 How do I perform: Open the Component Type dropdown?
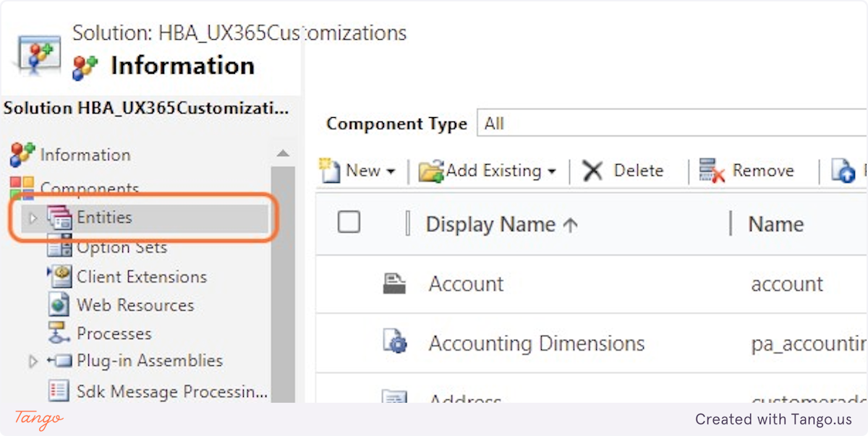(672, 124)
